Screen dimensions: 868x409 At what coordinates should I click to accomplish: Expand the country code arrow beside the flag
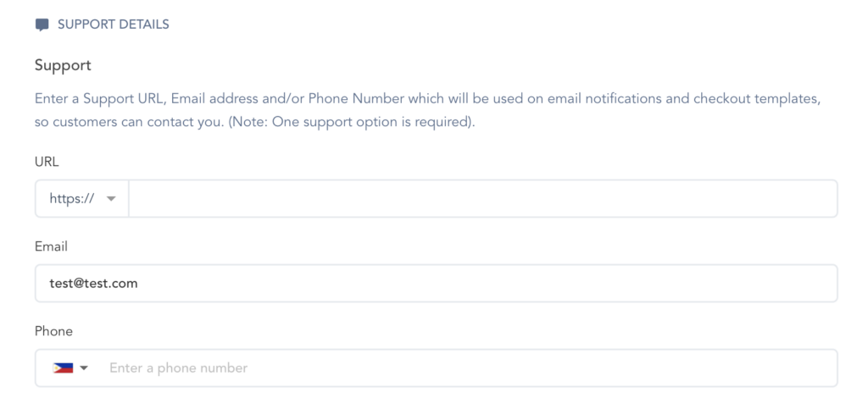(x=84, y=368)
